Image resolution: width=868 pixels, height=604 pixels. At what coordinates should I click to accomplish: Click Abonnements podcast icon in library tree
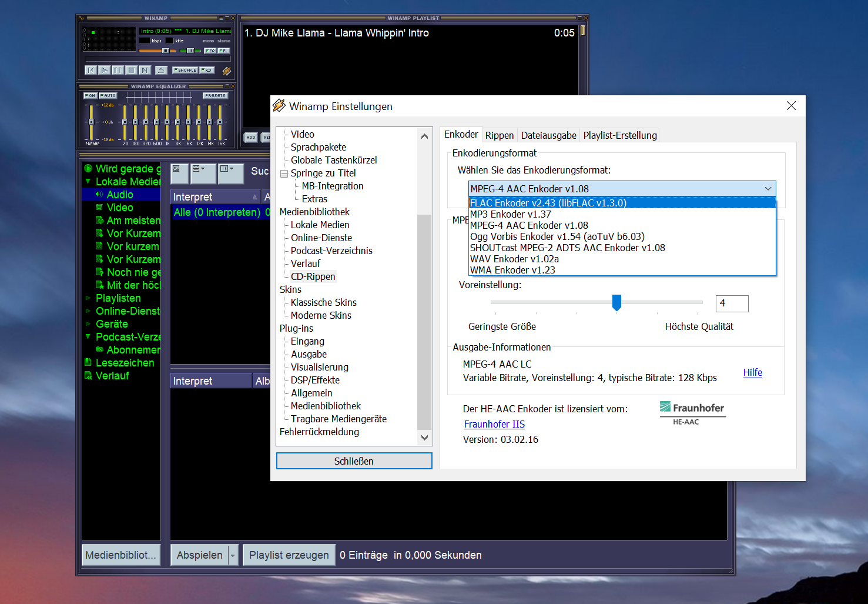(99, 349)
